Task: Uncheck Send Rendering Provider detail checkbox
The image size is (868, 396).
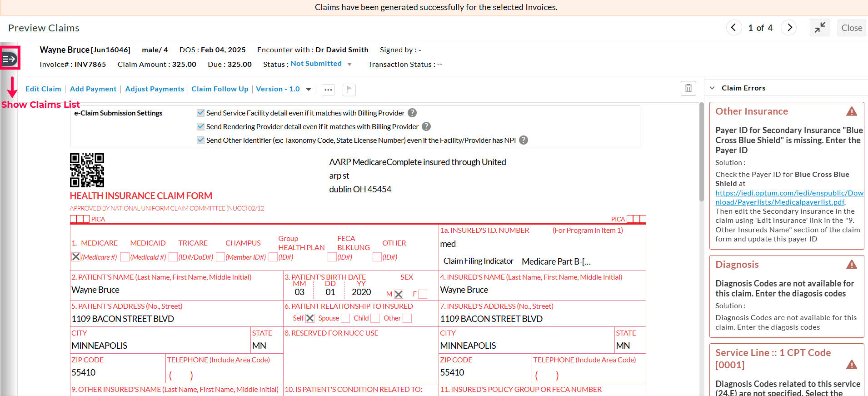Action: 200,126
